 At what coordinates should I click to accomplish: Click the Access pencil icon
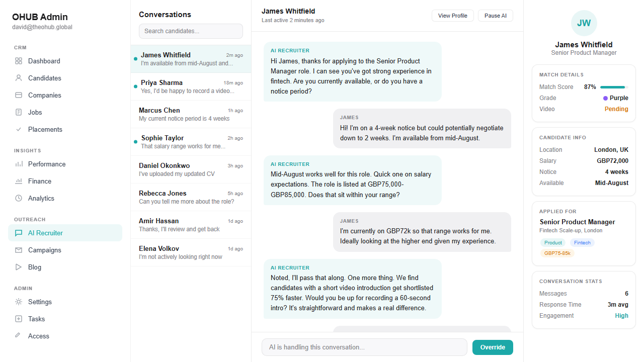click(x=19, y=336)
